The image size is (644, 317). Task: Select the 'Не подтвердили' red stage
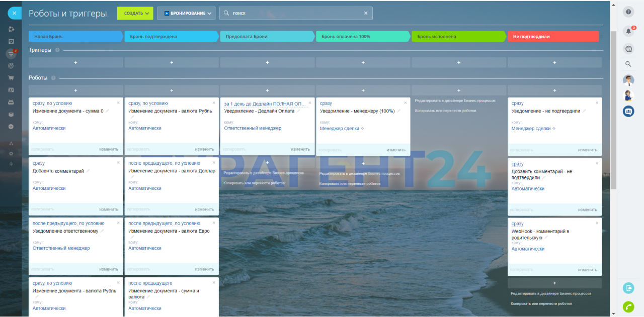pos(553,36)
